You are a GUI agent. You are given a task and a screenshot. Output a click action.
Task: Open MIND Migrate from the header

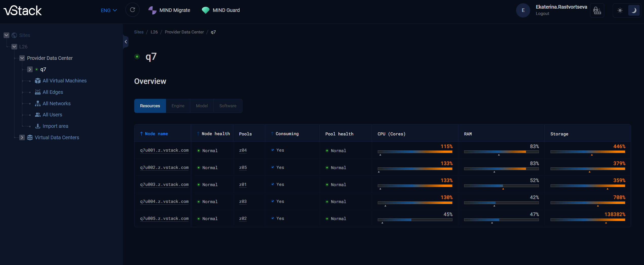169,10
